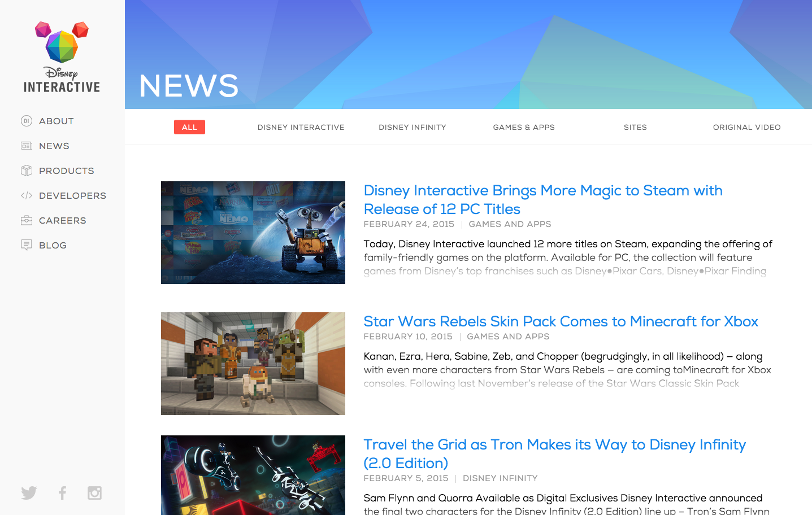Switch to the DISNEY INFINITY news filter tab
This screenshot has width=812, height=515.
coord(412,127)
